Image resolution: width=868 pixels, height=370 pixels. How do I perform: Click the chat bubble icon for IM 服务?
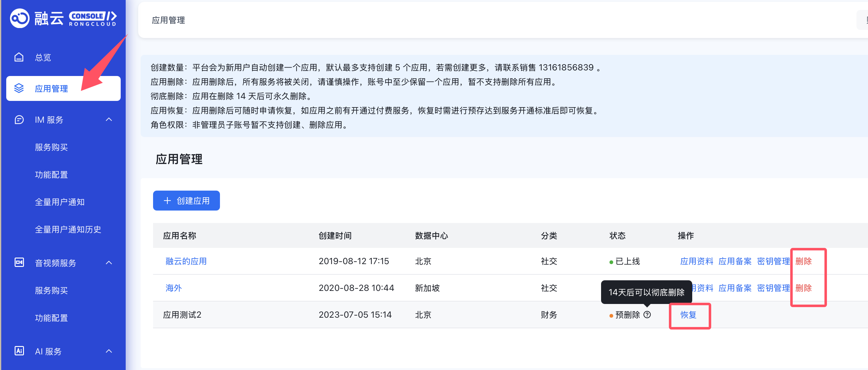(x=19, y=120)
